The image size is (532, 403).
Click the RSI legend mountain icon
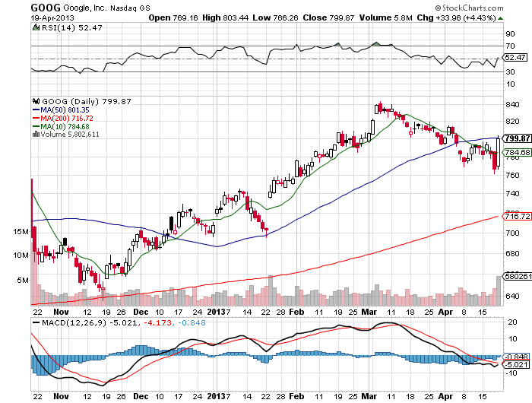36,27
